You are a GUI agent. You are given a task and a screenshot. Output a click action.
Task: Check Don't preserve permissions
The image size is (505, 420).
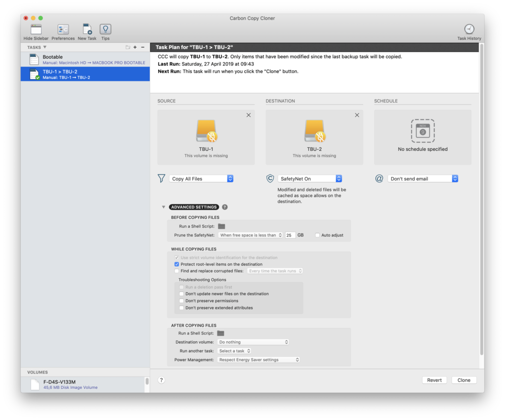pyautogui.click(x=181, y=301)
